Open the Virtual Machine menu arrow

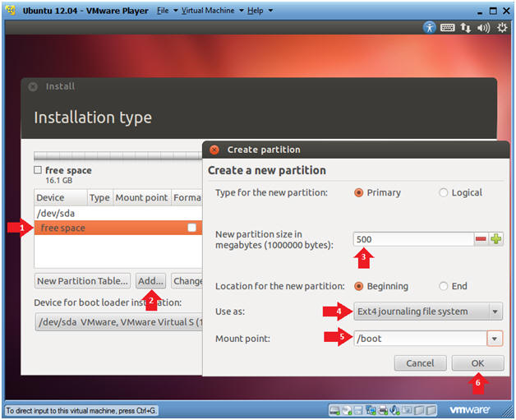(242, 11)
